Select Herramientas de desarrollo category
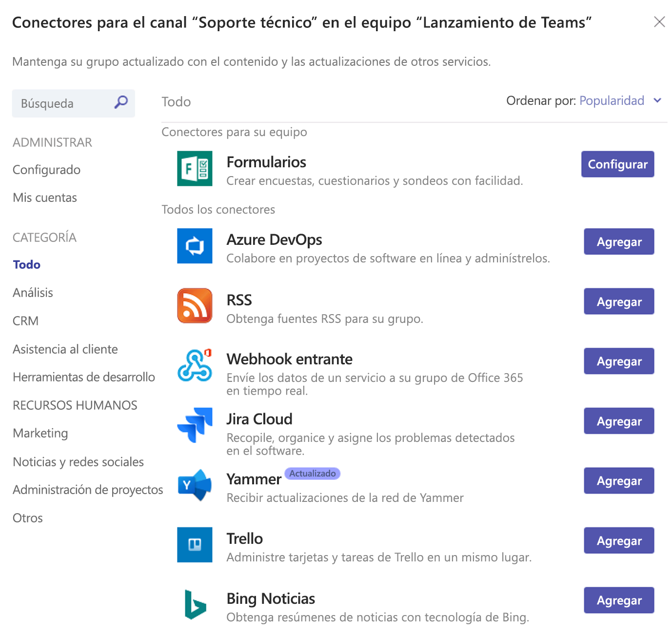 pyautogui.click(x=84, y=377)
